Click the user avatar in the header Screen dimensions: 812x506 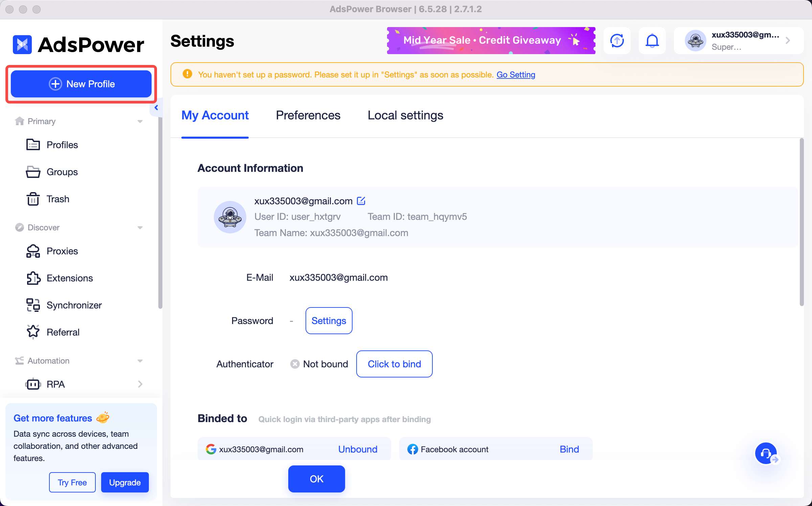pos(696,41)
